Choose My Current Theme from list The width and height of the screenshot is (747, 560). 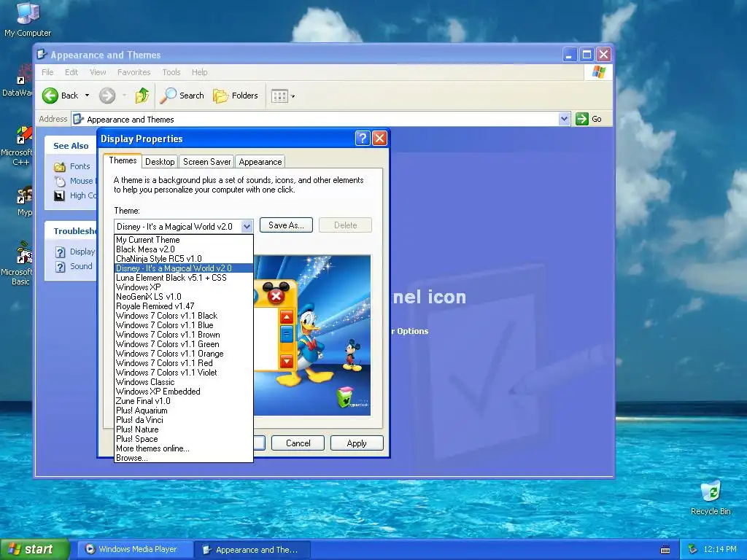tap(184, 240)
